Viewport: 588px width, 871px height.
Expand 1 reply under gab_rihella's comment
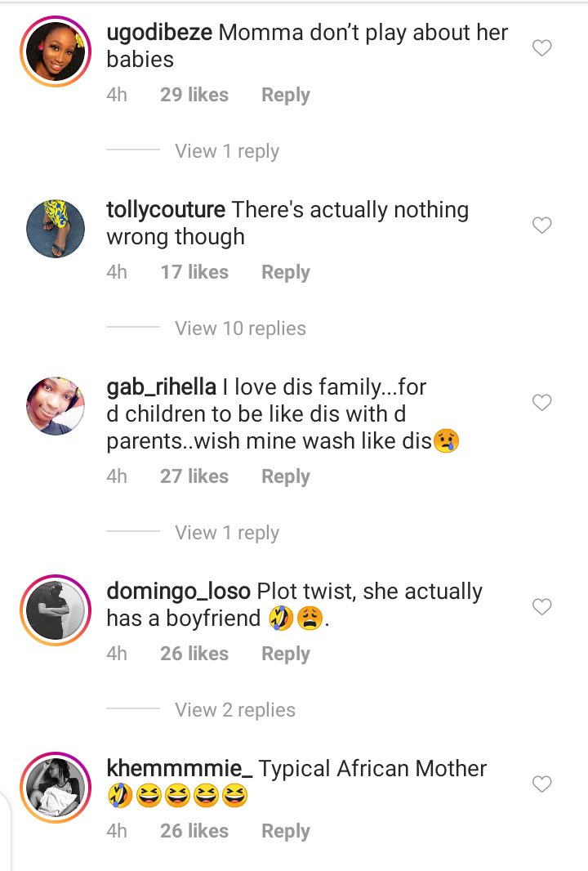click(x=226, y=533)
